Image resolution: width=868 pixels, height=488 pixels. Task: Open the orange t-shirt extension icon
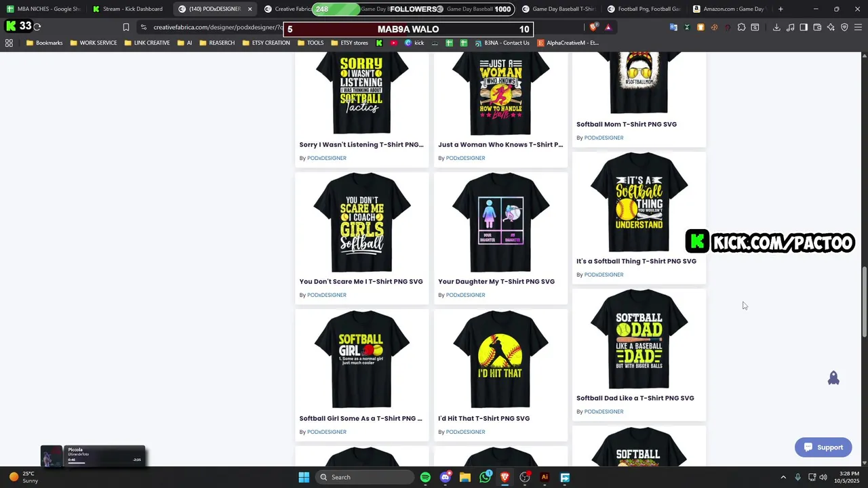click(x=701, y=27)
